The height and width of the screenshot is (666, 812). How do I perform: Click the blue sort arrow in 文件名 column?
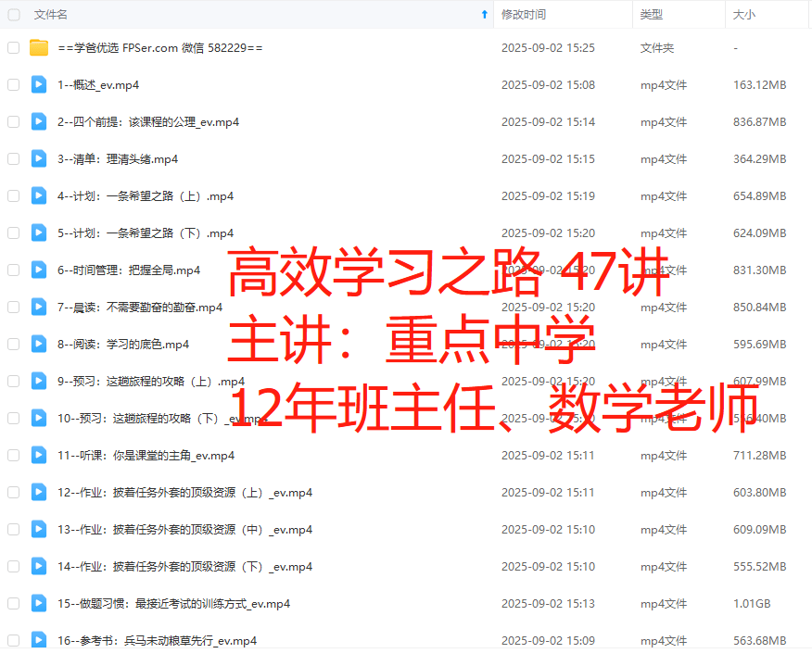(x=485, y=15)
